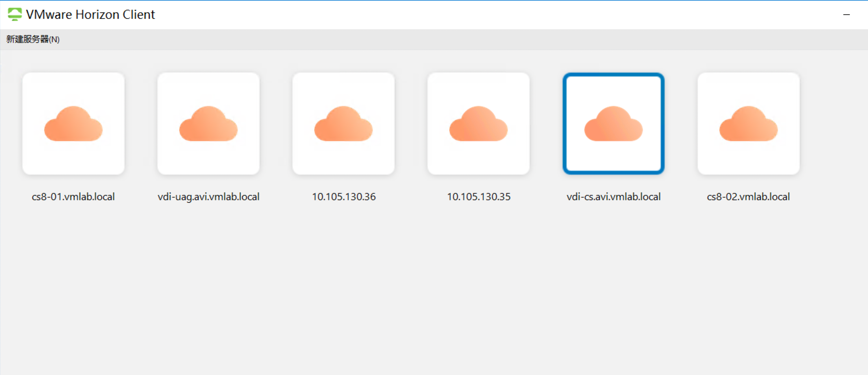
Task: Click the cs8-02.vmlab.local name text
Action: [748, 197]
